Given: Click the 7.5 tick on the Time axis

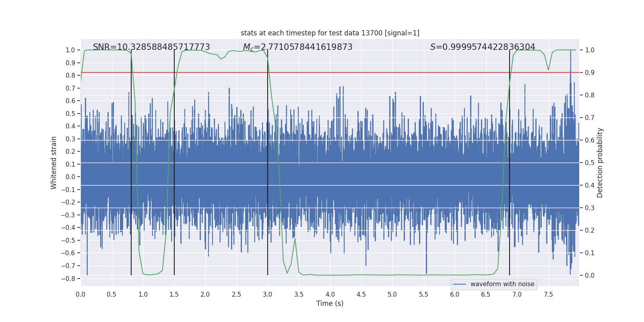Looking at the screenshot, I should [548, 294].
